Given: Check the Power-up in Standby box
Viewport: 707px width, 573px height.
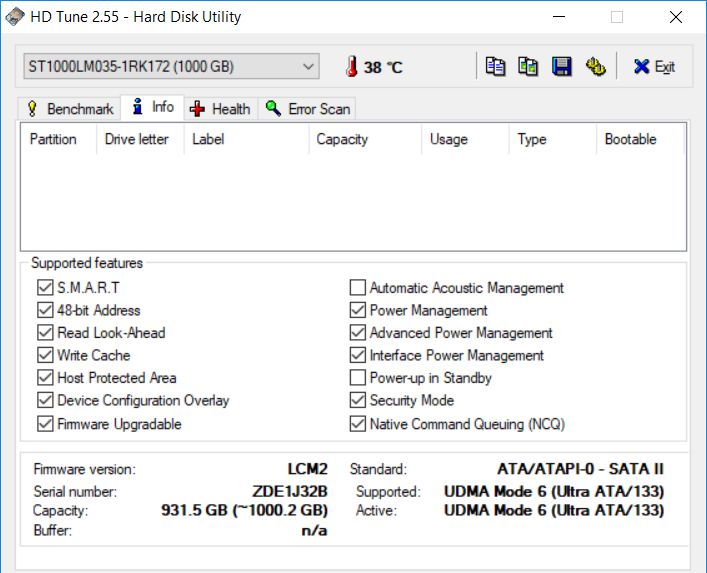Looking at the screenshot, I should [358, 377].
